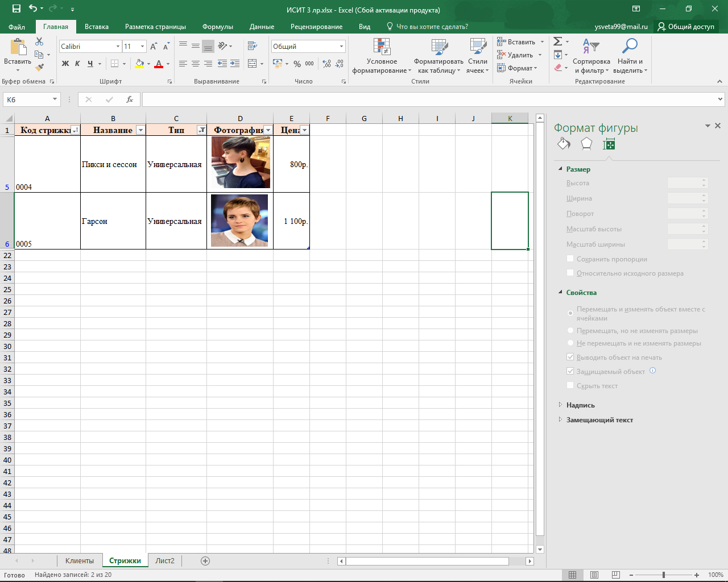
Task: Click the Format Painter brush icon
Action: 39,68
